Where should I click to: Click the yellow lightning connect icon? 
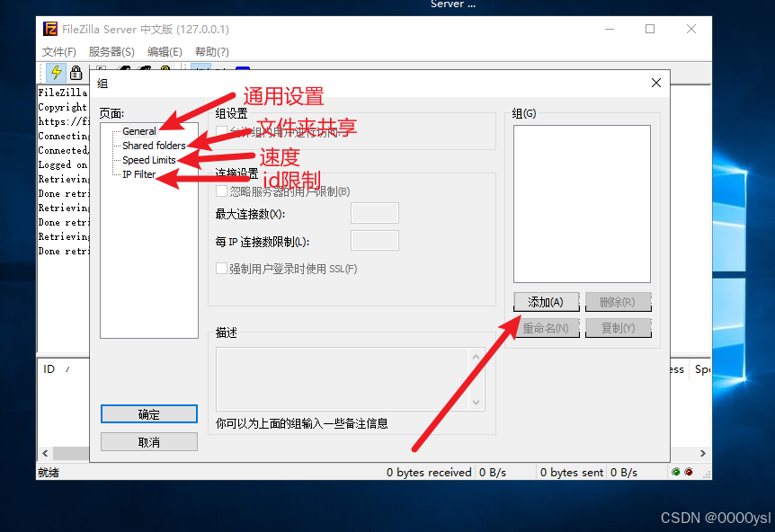tap(57, 73)
